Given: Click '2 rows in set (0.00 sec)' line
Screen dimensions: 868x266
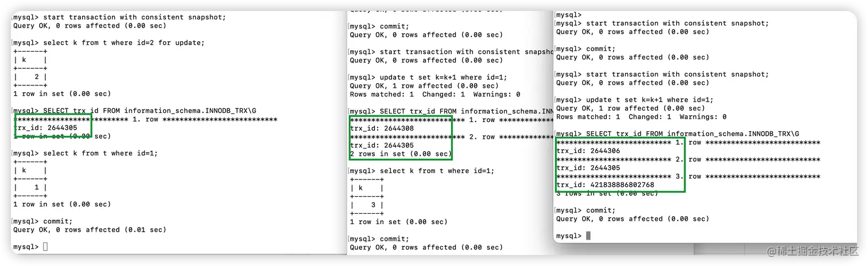Looking at the screenshot, I should click(x=401, y=154).
